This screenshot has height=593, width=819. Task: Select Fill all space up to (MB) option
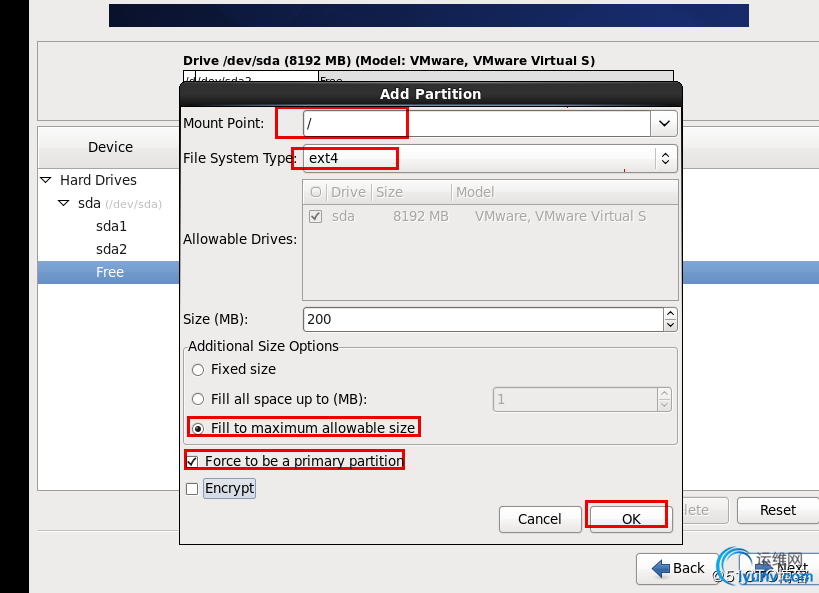point(197,400)
